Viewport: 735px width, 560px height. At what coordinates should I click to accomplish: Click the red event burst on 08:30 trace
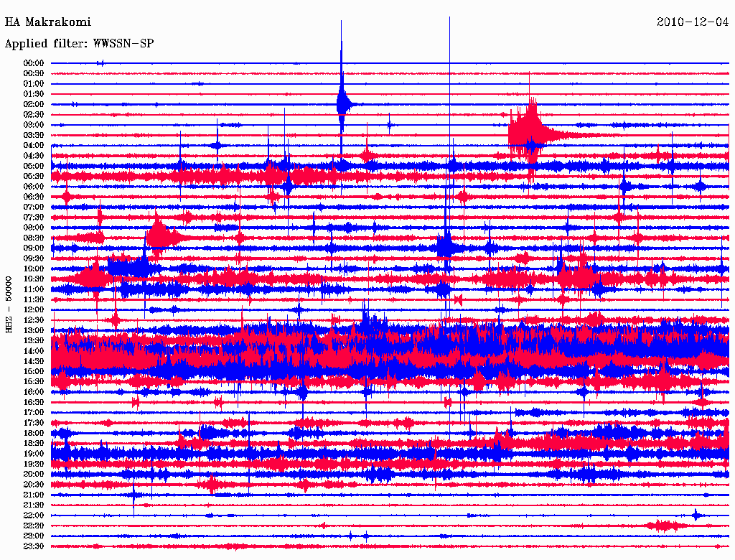pos(159,237)
